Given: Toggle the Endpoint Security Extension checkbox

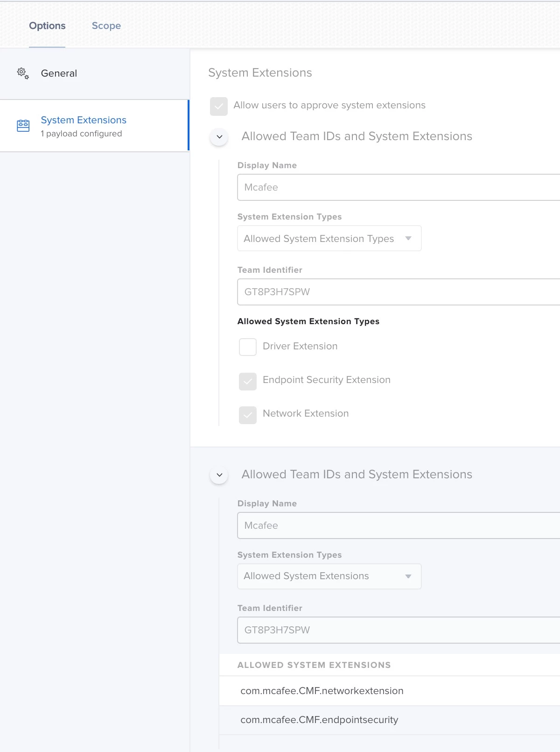Looking at the screenshot, I should coord(248,381).
